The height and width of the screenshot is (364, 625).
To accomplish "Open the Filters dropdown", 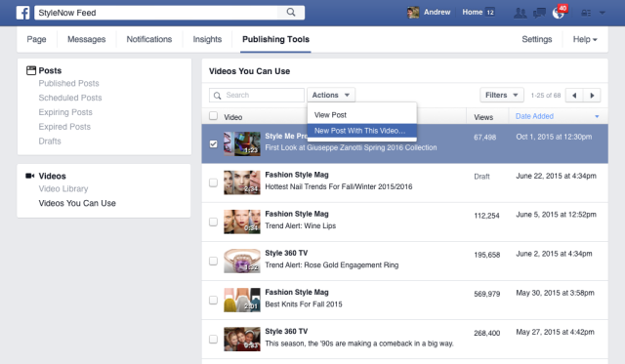I will coord(501,96).
